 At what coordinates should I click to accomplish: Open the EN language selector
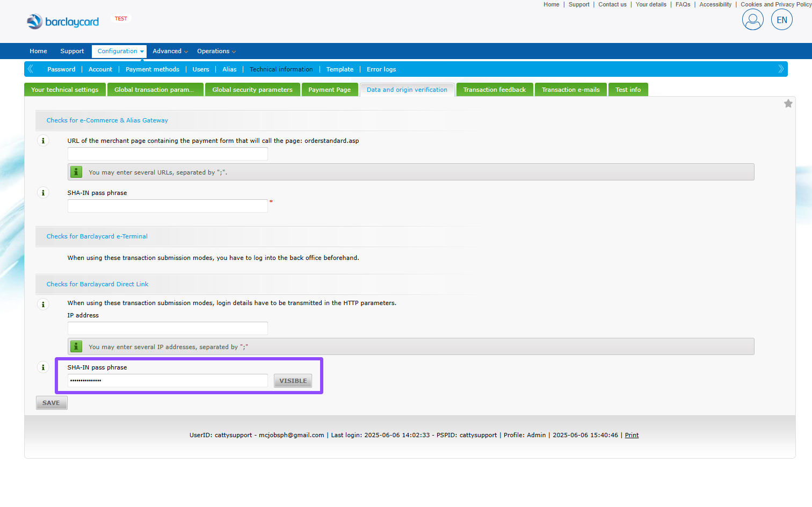click(781, 20)
